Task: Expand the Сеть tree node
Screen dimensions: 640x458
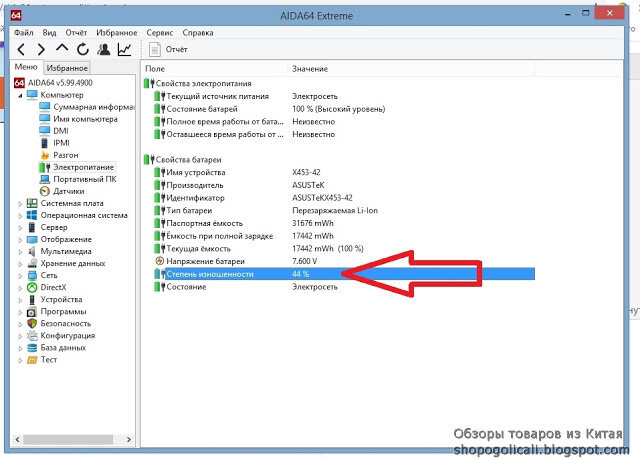Action: click(x=20, y=276)
